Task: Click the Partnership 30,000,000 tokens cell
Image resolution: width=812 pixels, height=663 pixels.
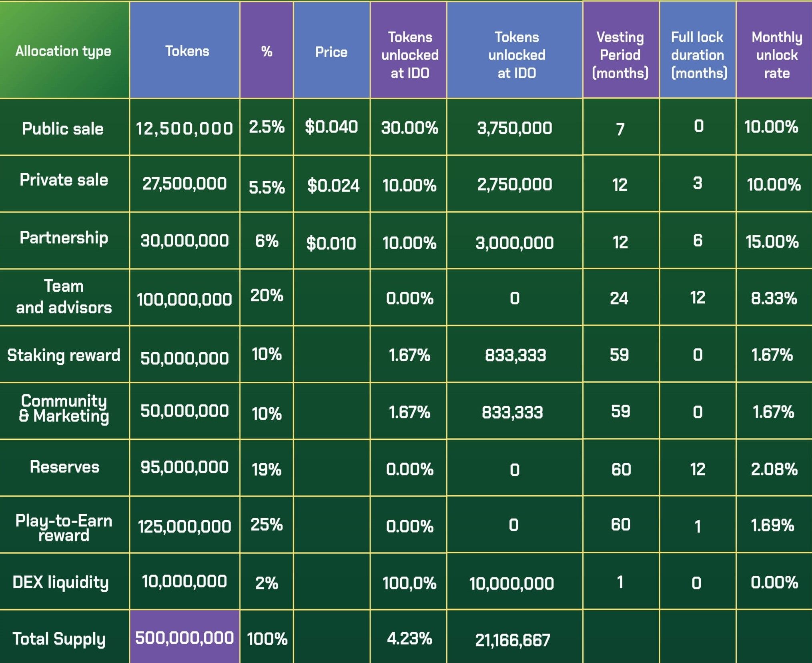Action: pos(184,240)
